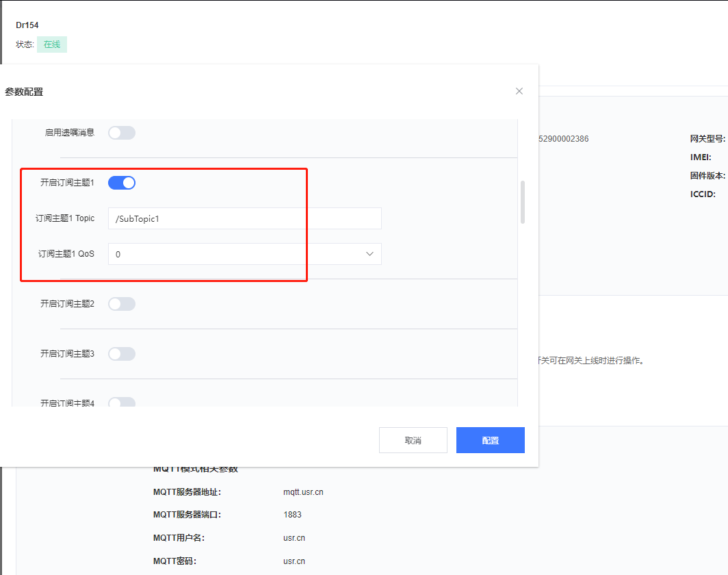Toggle on 开启订阅主题3

pyautogui.click(x=122, y=354)
